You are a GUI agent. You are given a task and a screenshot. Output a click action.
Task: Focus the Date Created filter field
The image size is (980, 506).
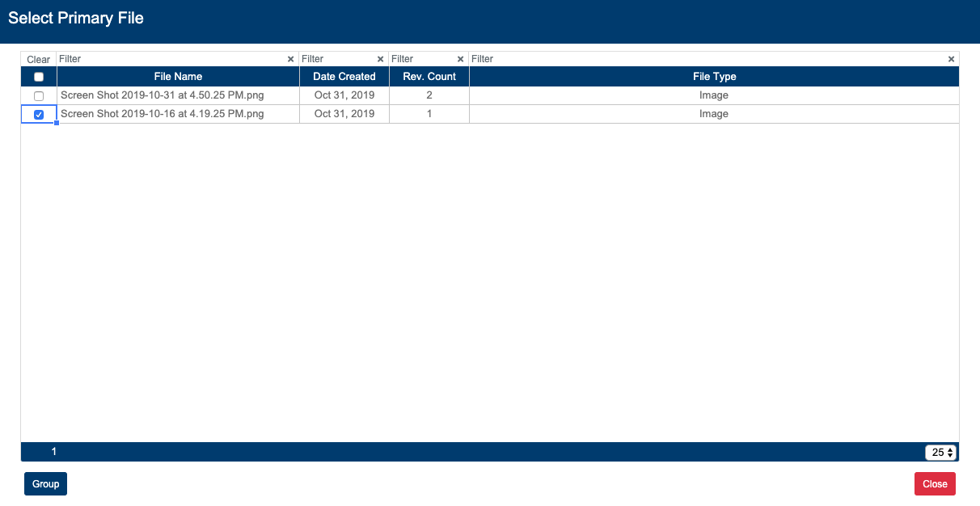tap(338, 59)
